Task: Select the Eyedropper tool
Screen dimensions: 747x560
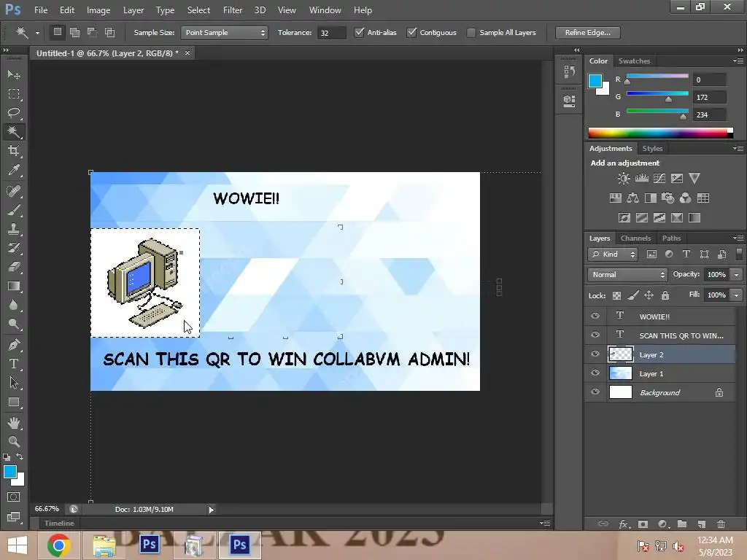Action: 14,170
